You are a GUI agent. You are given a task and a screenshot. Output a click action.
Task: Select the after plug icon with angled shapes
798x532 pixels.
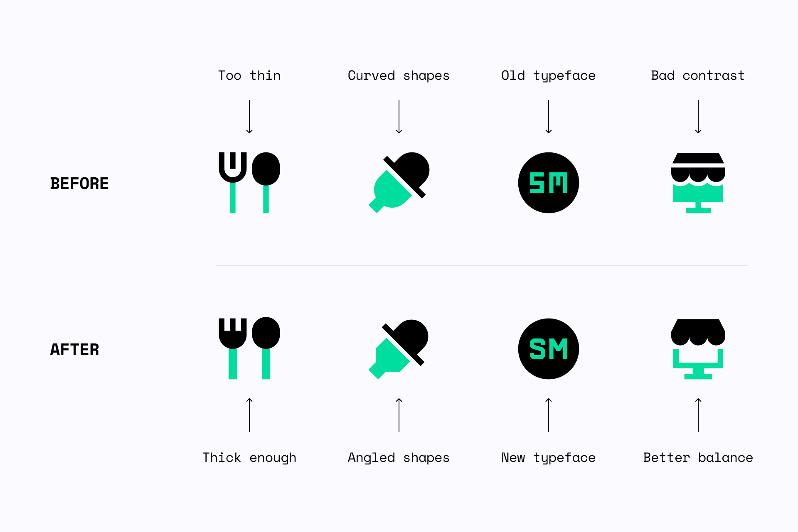pos(399,349)
